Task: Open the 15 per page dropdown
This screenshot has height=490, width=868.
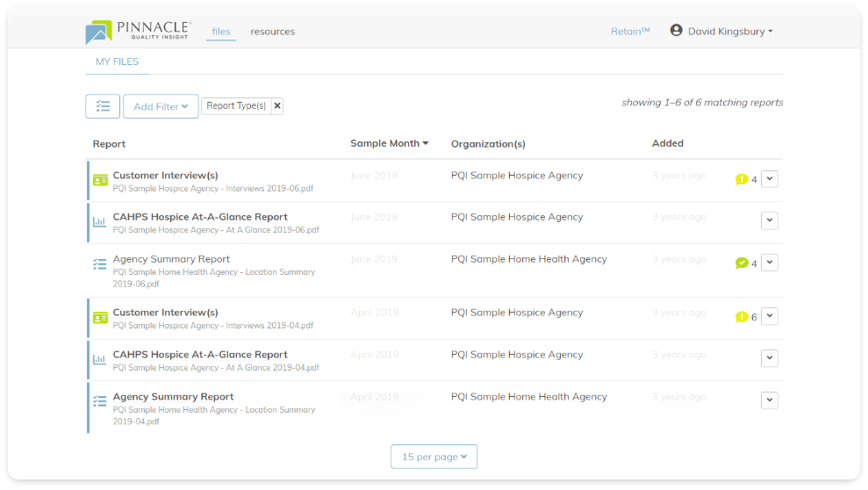Action: click(x=434, y=457)
